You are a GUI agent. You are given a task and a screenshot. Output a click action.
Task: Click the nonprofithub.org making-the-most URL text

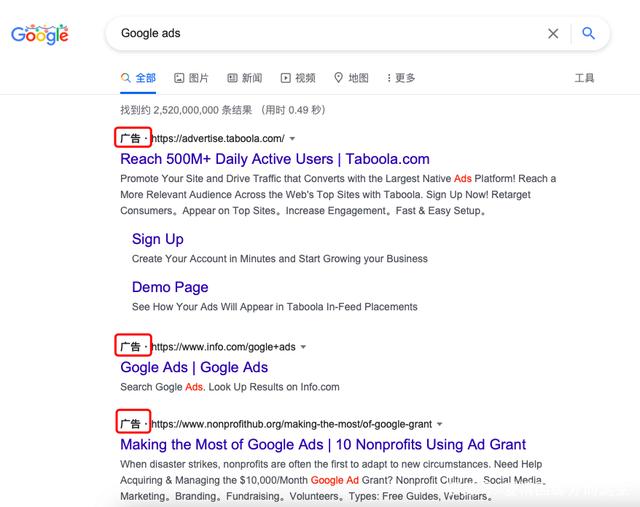(x=292, y=424)
